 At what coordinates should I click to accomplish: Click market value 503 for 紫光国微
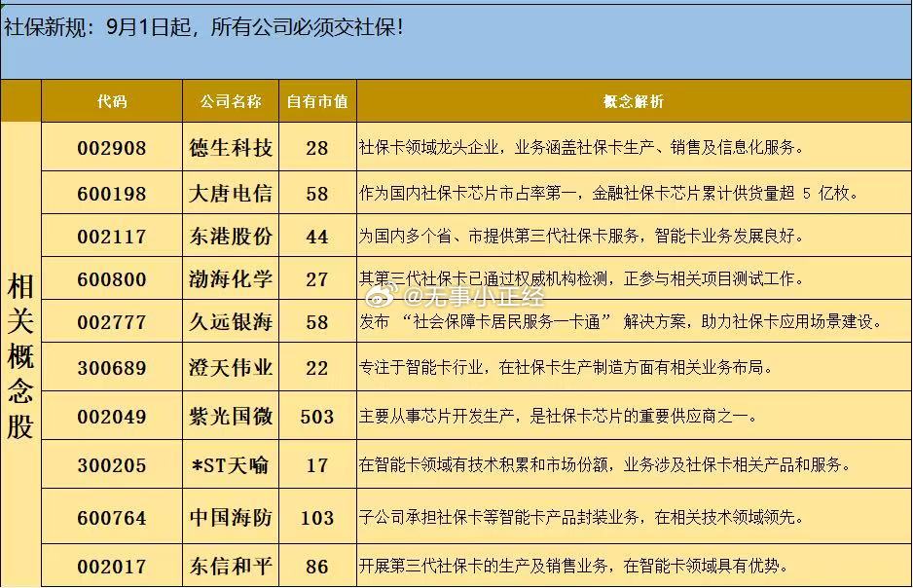[x=317, y=417]
